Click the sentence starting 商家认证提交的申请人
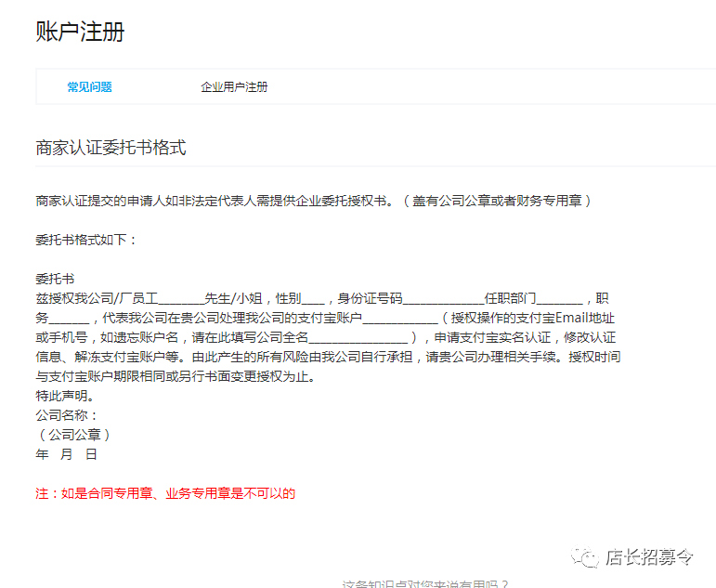The width and height of the screenshot is (716, 588). 314,201
